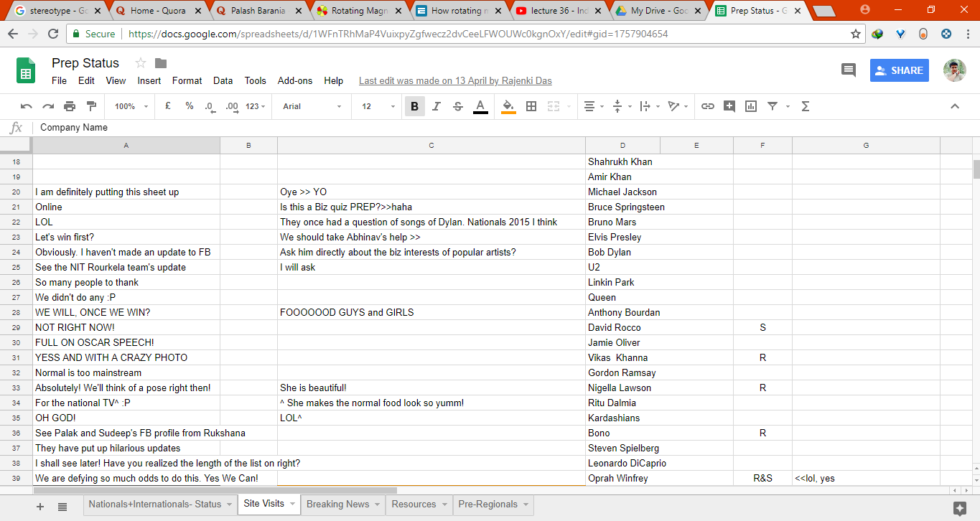Open the comments history icon
Viewport: 980px width, 521px height.
coord(849,70)
